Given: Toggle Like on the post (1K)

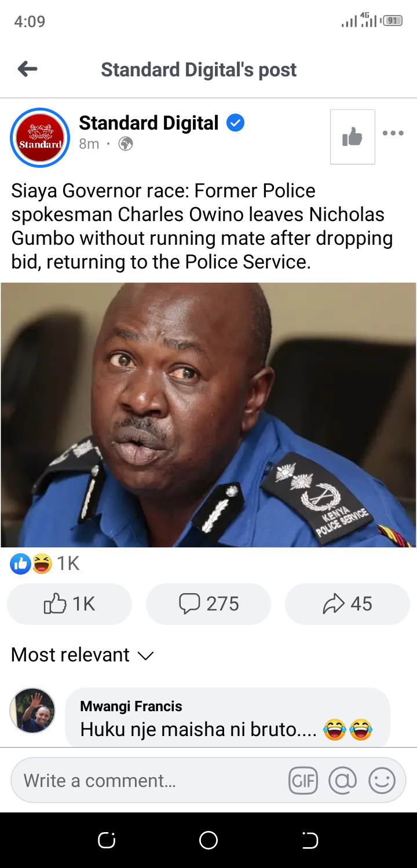Looking at the screenshot, I should [x=69, y=604].
